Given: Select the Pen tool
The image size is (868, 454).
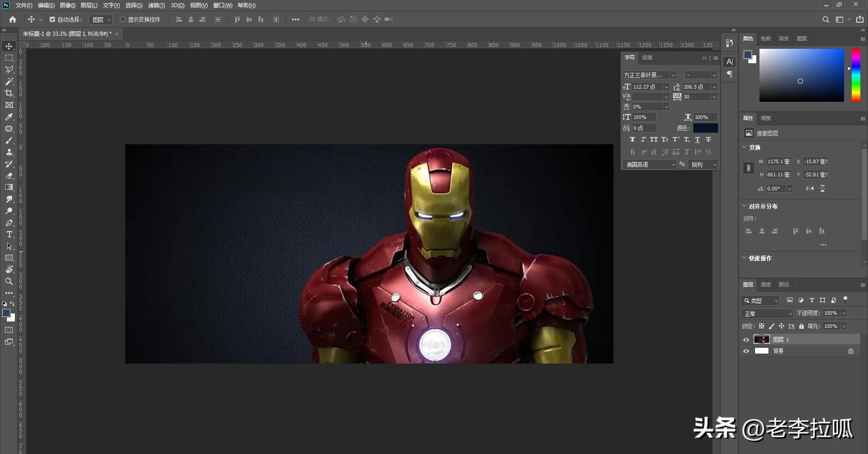Looking at the screenshot, I should tap(9, 222).
